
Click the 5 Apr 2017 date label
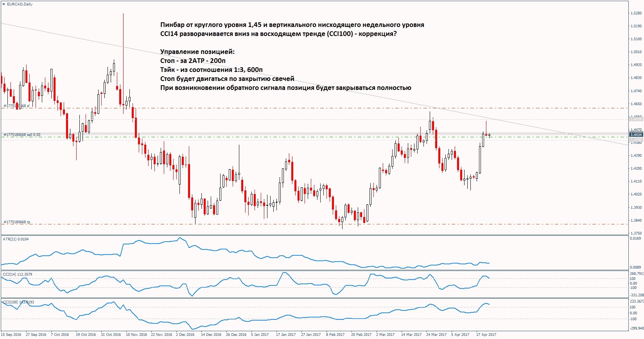460,334
